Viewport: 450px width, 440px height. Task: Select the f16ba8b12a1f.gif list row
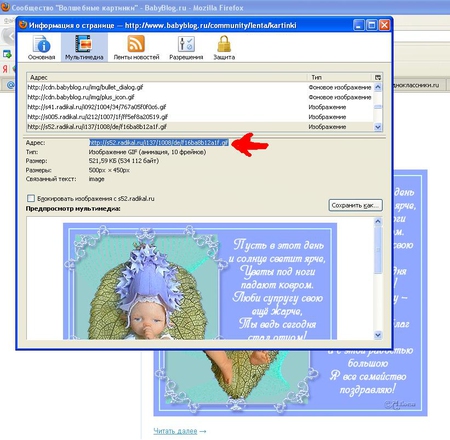click(x=200, y=127)
